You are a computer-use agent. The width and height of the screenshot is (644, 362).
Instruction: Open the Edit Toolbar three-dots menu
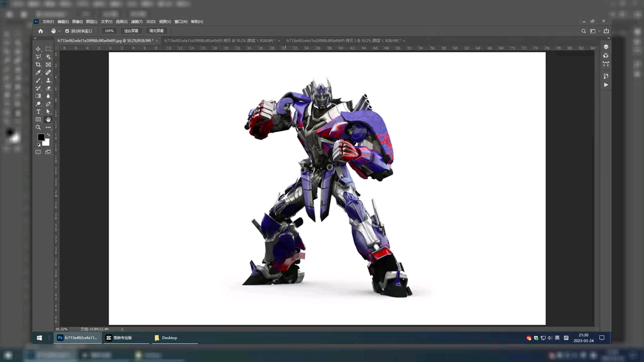pos(48,127)
